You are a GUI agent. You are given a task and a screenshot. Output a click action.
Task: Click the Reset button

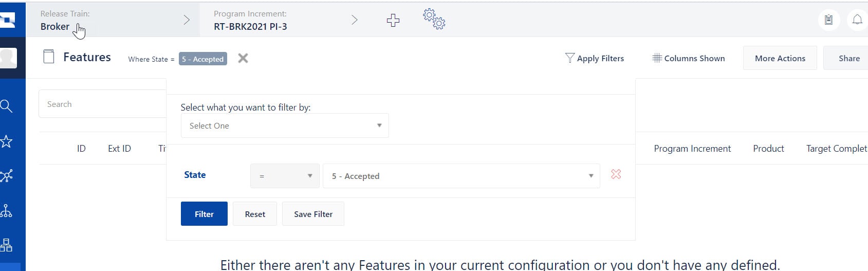point(255,214)
